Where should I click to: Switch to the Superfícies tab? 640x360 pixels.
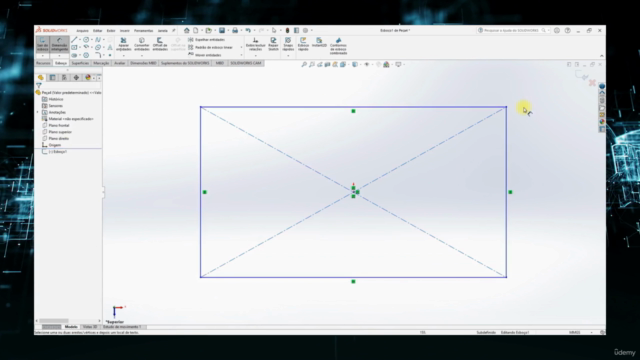click(x=80, y=63)
